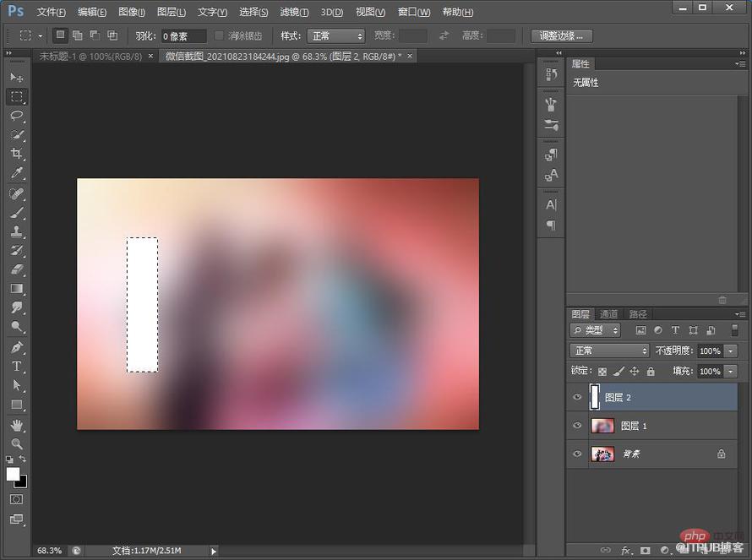The height and width of the screenshot is (560, 752).
Task: Expand the 填充 fill slider arrow
Action: (730, 371)
